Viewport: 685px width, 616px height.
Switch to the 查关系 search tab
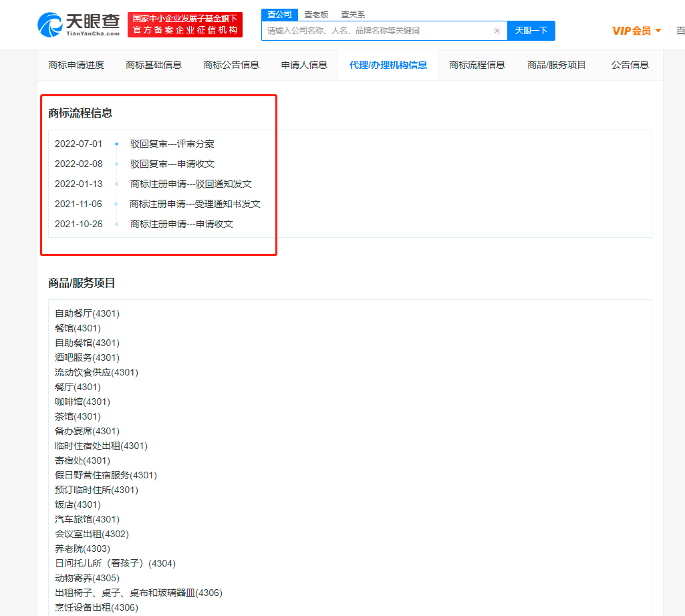coord(353,15)
